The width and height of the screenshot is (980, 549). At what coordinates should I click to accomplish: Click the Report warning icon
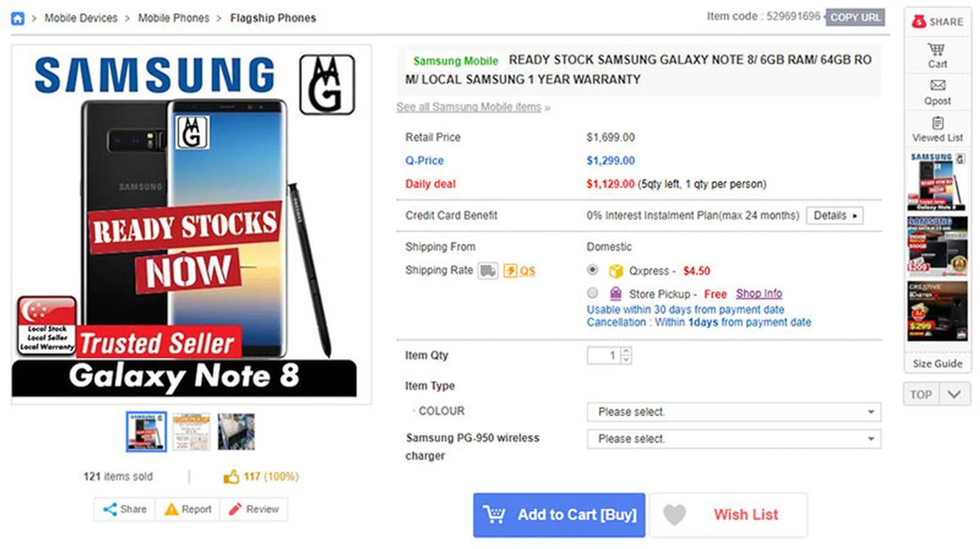tap(171, 509)
